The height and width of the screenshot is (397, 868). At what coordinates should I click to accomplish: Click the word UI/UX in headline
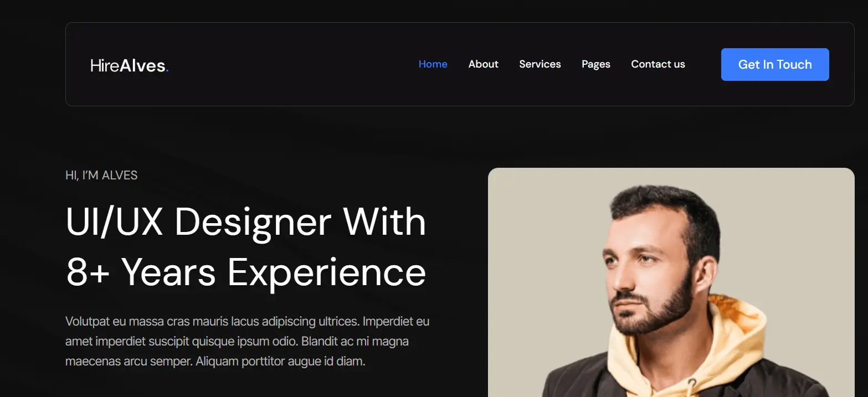(114, 223)
